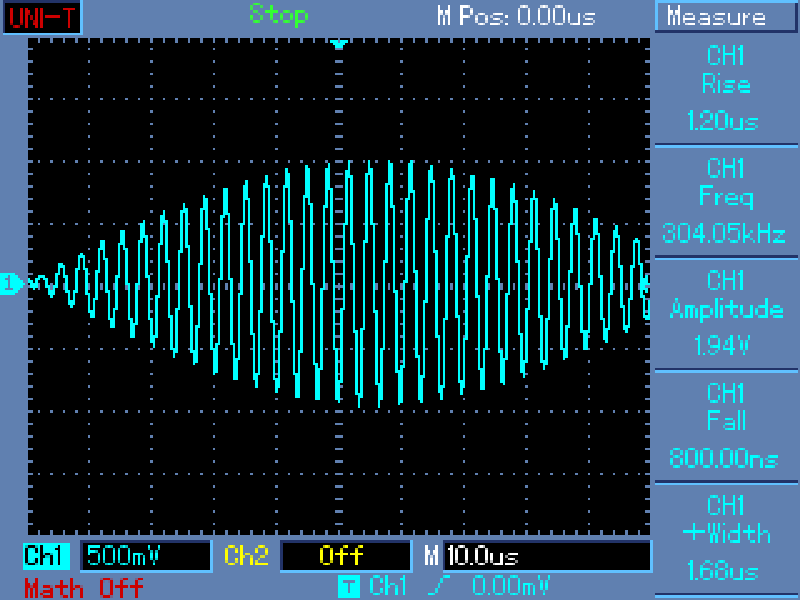800x600 pixels.
Task: Click the 10.0us timebase field
Action: 547,556
